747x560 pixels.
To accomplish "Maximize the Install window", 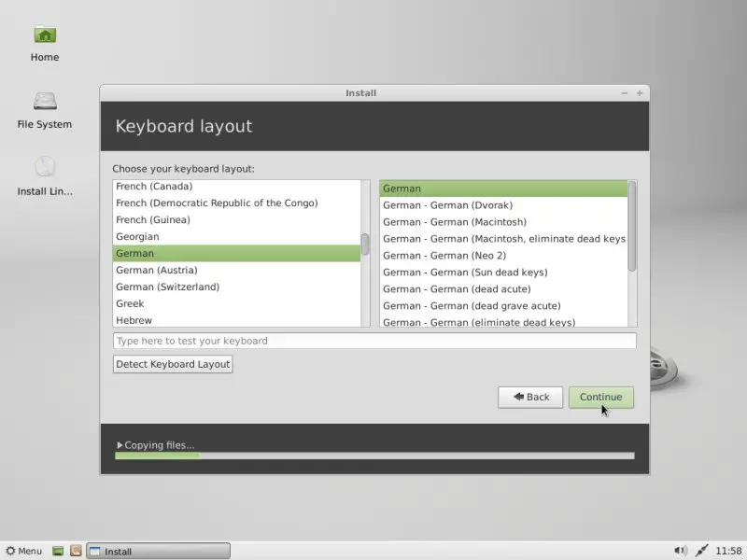I will click(x=640, y=93).
